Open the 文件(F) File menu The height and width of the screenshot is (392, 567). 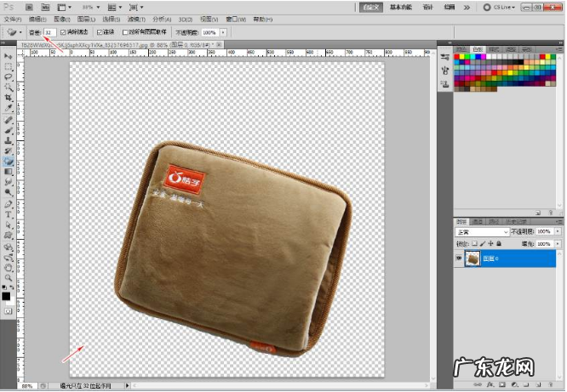pyautogui.click(x=12, y=19)
